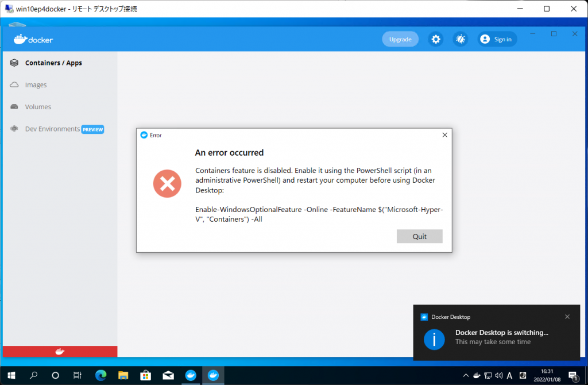588x385 pixels.
Task: Open Docker settings gear icon
Action: coord(436,40)
